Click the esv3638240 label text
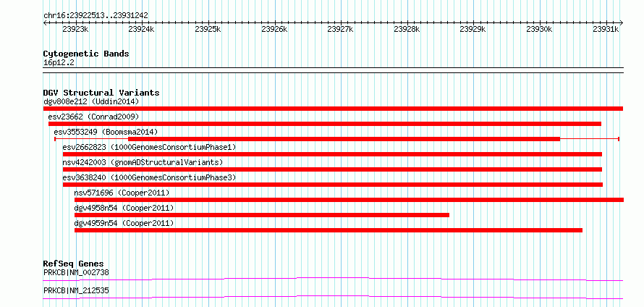Image resolution: width=644 pixels, height=307 pixels. 84,177
